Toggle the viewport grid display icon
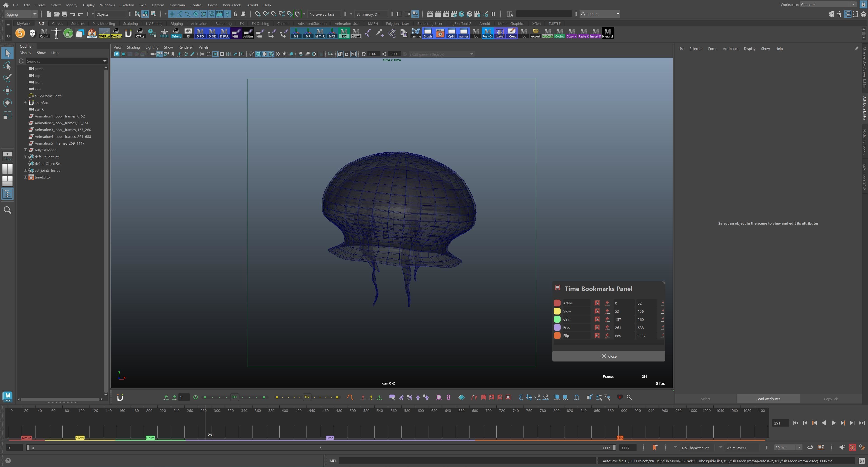This screenshot has height=467, width=868. pos(202,54)
